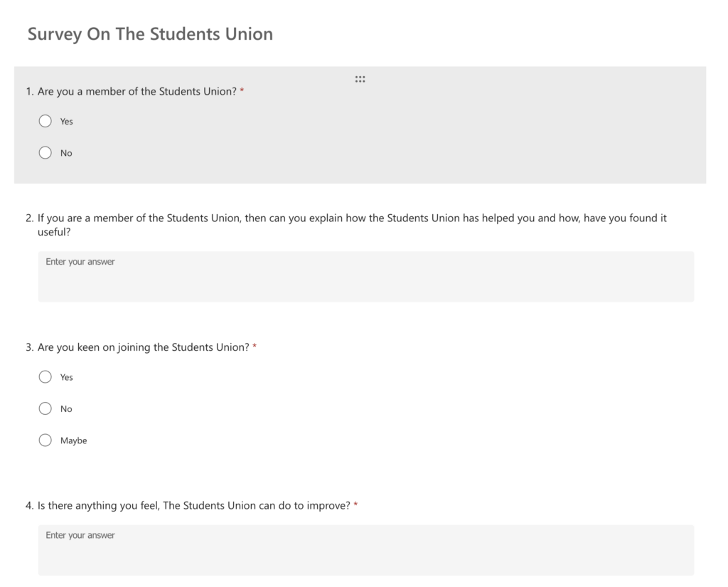Pick the Maybe radio circle in question 3

click(45, 440)
